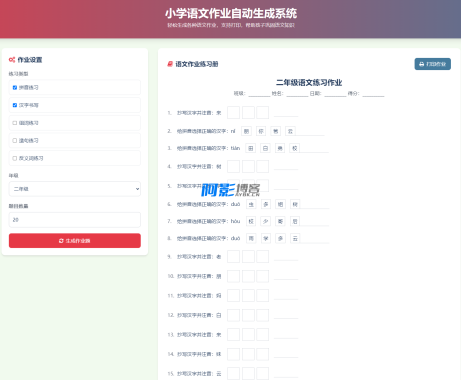Select option 田 in question 3 (tián)

click(251, 148)
